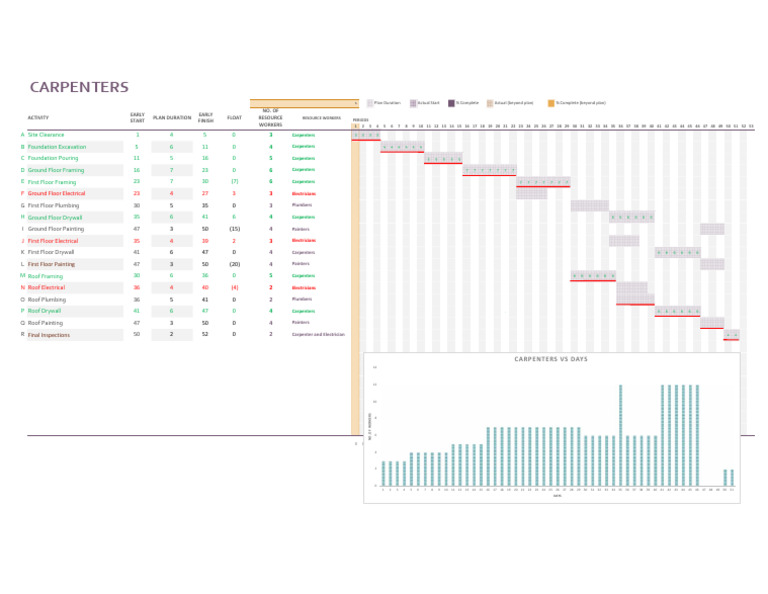
Task: Click the First Floor Drywall Gantt bar
Action: pos(678,253)
